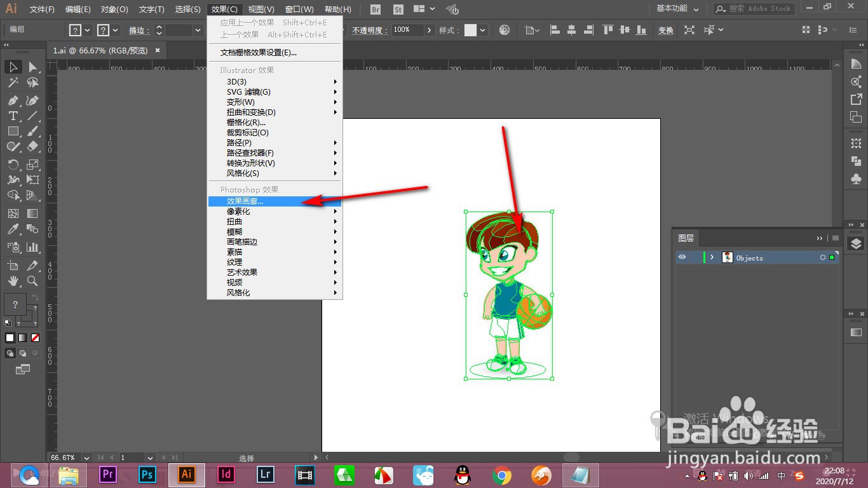
Task: Open the Bridge (Br) icon
Action: (x=376, y=10)
